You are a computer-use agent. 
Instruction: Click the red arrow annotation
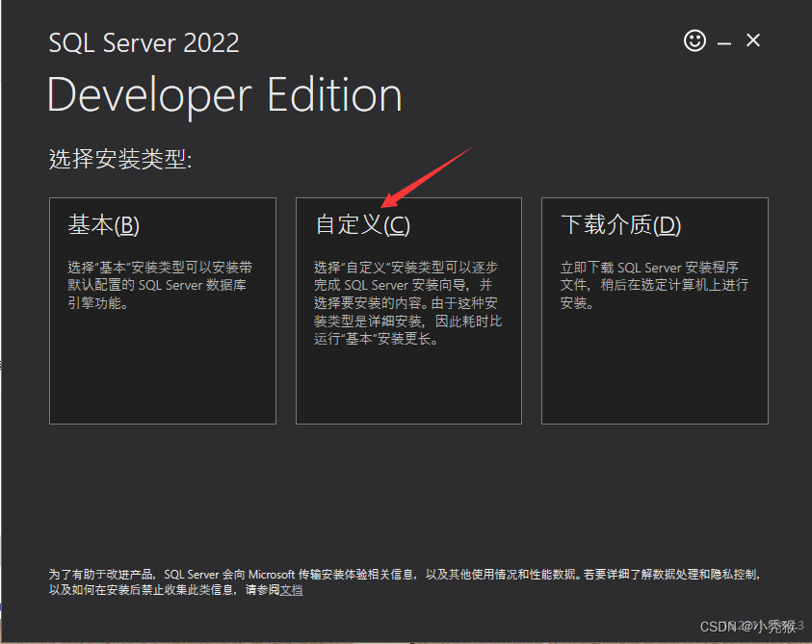coord(427,177)
